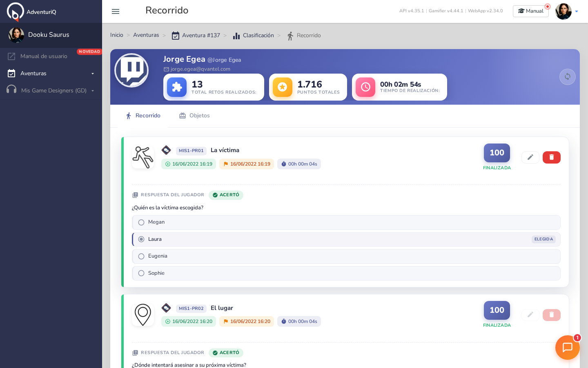Select the Eugenia radio option
The width and height of the screenshot is (588, 368).
click(x=141, y=256)
